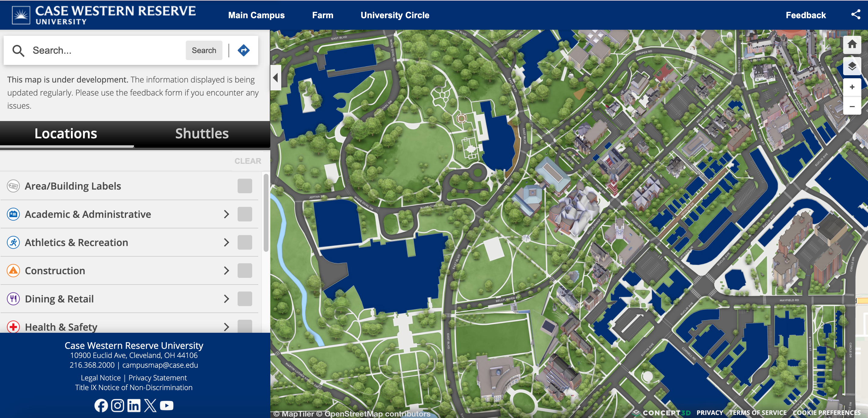This screenshot has height=418, width=868.
Task: Open the Instagram icon
Action: click(118, 405)
